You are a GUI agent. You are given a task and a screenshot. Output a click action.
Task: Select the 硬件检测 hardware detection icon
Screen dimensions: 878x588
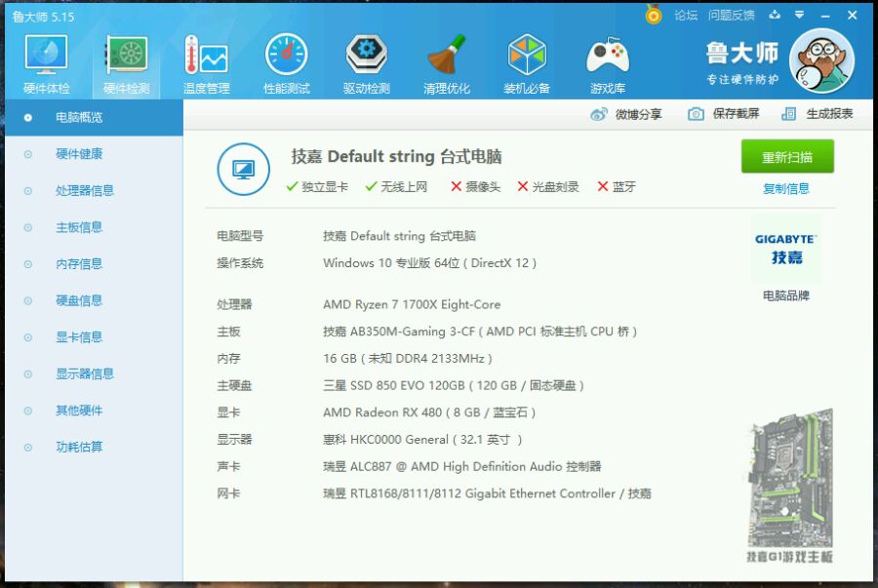pyautogui.click(x=127, y=63)
